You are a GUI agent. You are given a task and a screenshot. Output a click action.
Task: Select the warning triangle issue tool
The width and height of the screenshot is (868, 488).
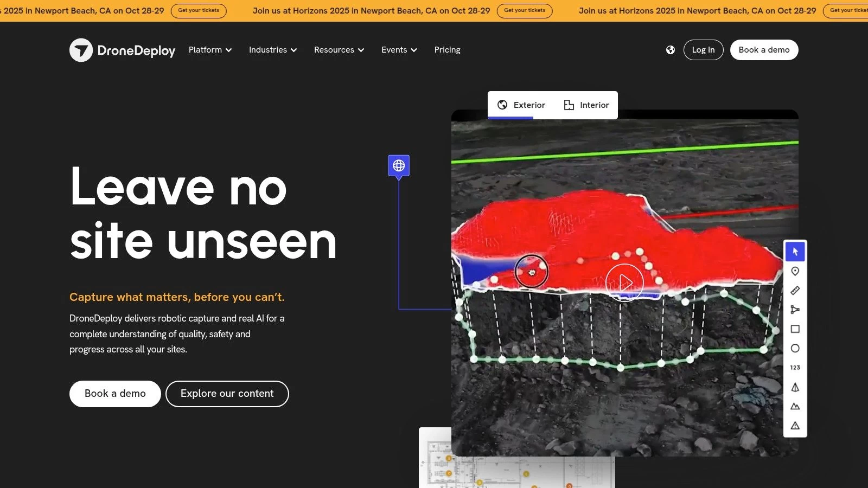tap(795, 426)
